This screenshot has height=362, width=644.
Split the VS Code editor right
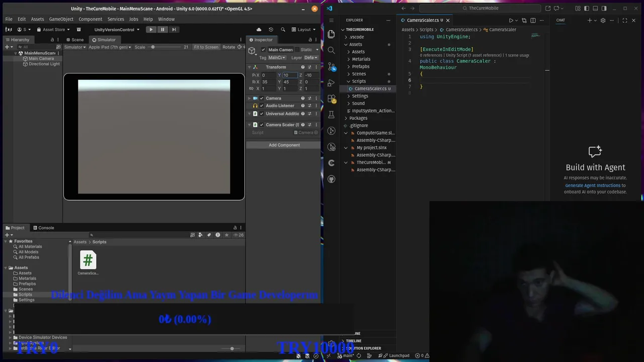(x=533, y=20)
